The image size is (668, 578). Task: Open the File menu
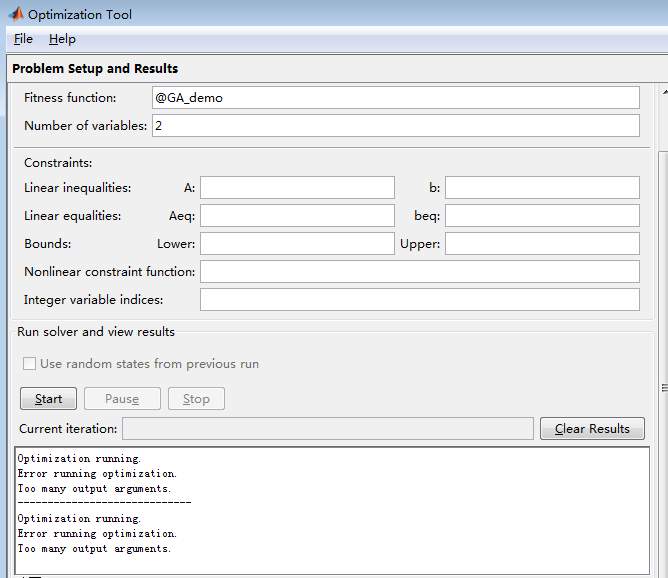(x=23, y=39)
